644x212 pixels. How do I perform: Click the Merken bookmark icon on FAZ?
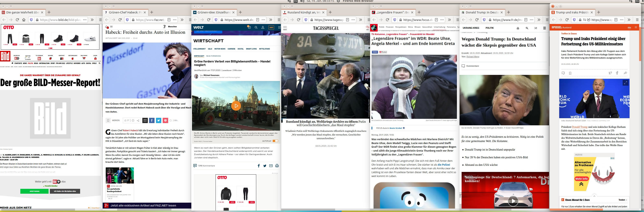click(108, 120)
